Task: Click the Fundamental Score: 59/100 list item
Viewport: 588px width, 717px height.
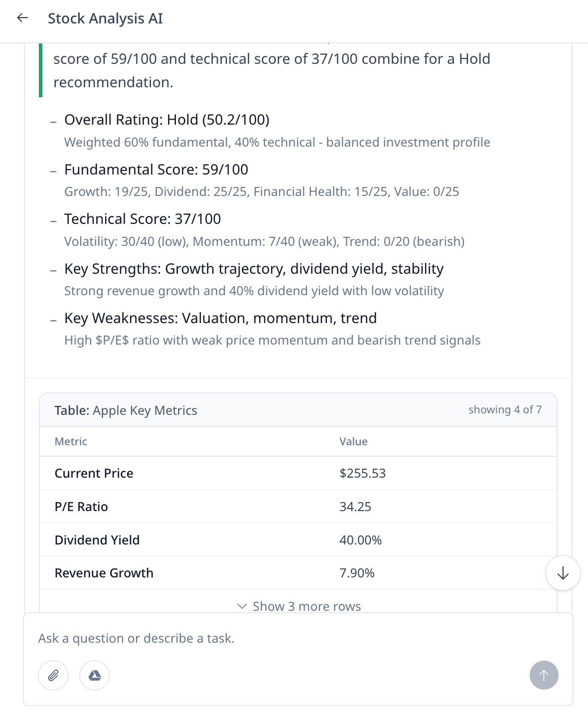Action: [x=156, y=170]
